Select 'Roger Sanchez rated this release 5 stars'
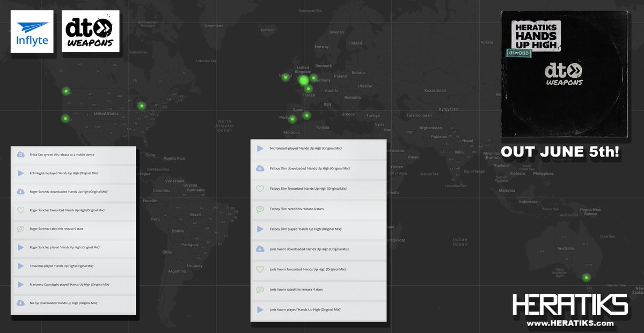This screenshot has width=644, height=333. [56, 228]
